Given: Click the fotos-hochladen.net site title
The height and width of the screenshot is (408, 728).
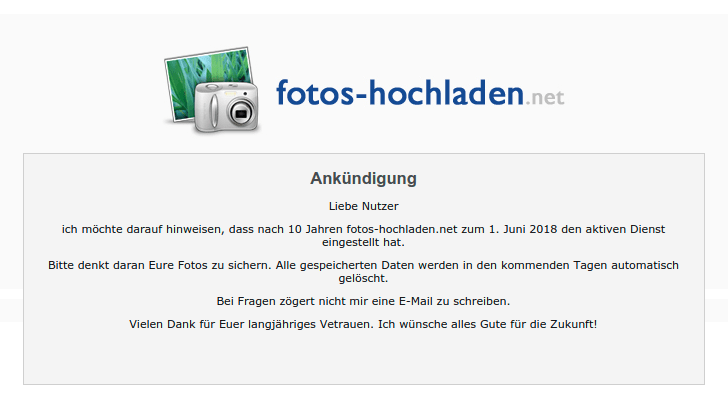Looking at the screenshot, I should [x=420, y=93].
